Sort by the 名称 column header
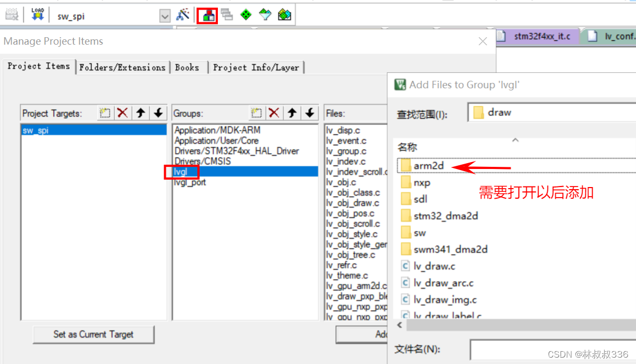The height and width of the screenshot is (364, 636). point(407,147)
